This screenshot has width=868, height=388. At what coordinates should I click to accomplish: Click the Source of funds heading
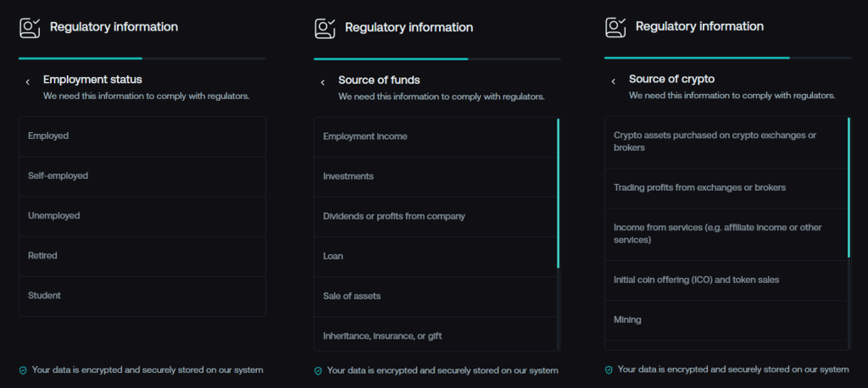pyautogui.click(x=379, y=80)
